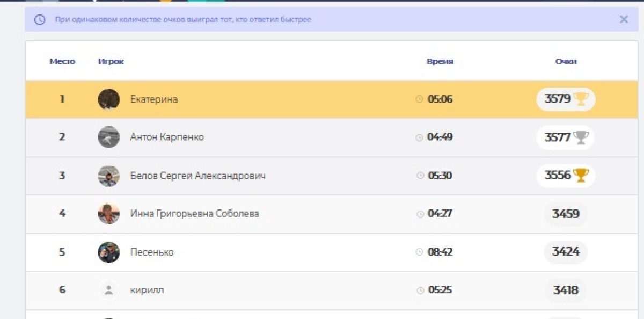
Task: Click the score value 3579
Action: coord(558,99)
